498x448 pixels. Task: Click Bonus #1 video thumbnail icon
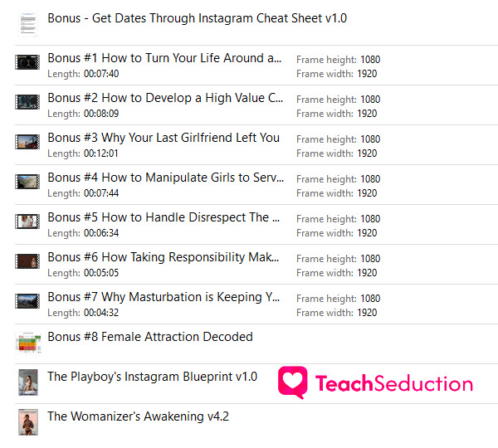click(x=27, y=62)
